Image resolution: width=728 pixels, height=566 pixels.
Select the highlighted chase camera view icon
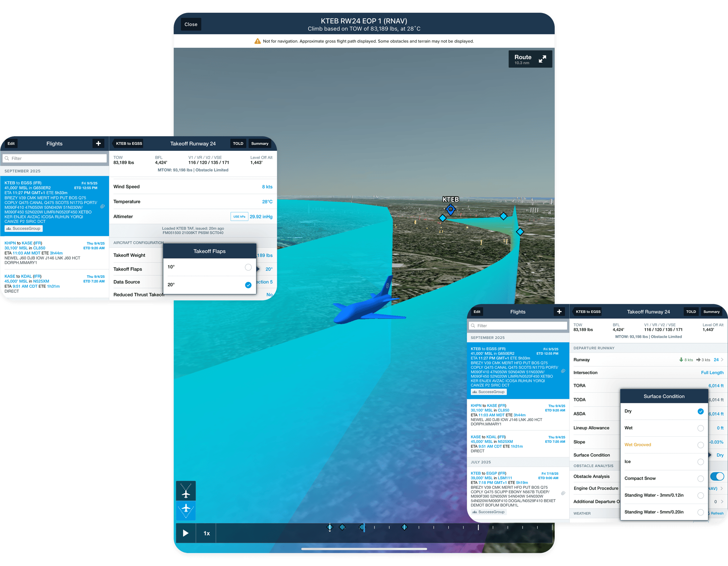186,510
